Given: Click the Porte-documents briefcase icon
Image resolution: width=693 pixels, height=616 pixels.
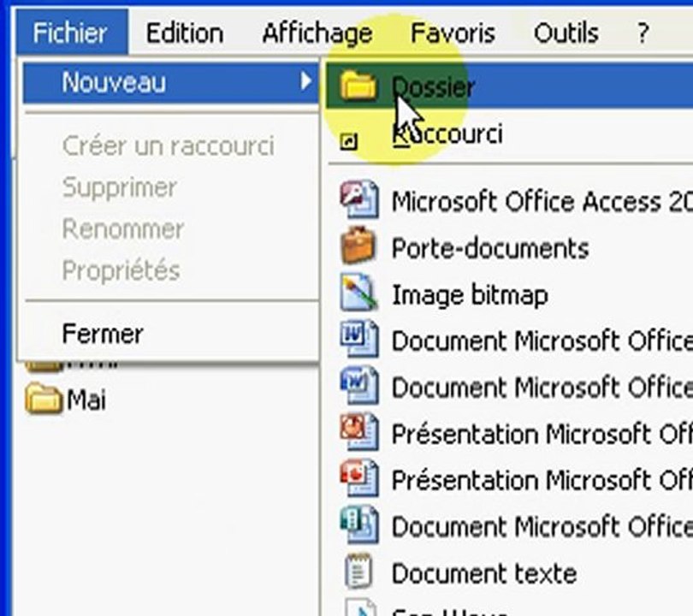Looking at the screenshot, I should pos(358,247).
